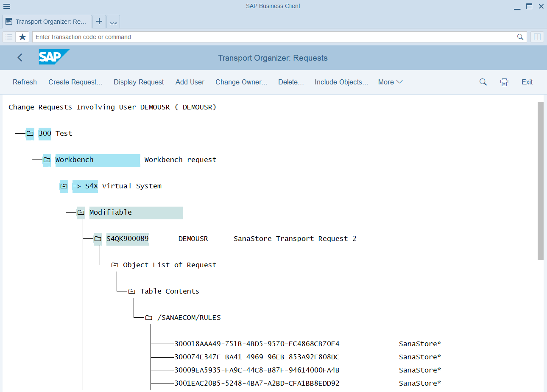Click '/SANAECOM/RULES' label
This screenshot has height=392, width=547.
[189, 318]
